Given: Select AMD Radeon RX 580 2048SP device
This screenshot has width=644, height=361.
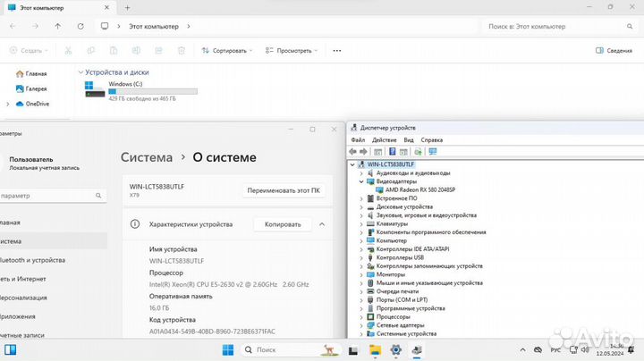Looking at the screenshot, I should (x=420, y=189).
